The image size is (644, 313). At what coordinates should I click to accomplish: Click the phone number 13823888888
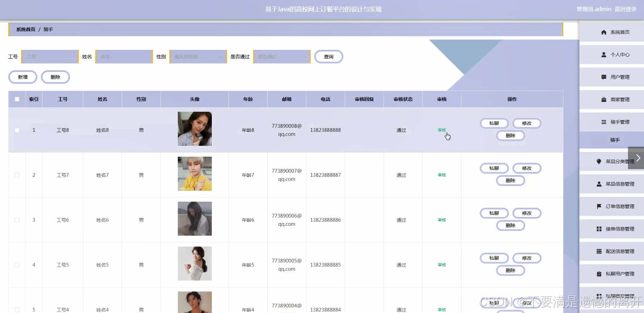[325, 130]
